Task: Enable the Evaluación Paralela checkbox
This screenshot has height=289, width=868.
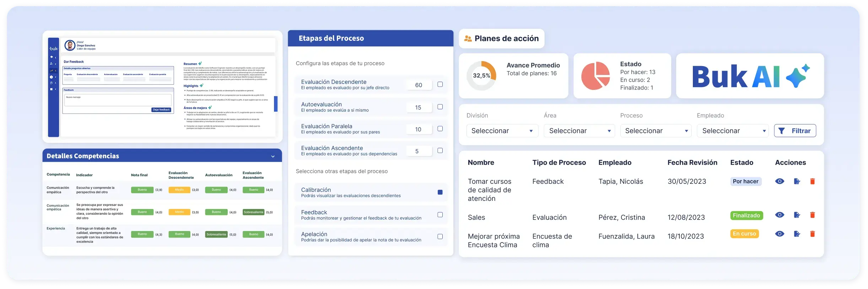Action: tap(440, 129)
